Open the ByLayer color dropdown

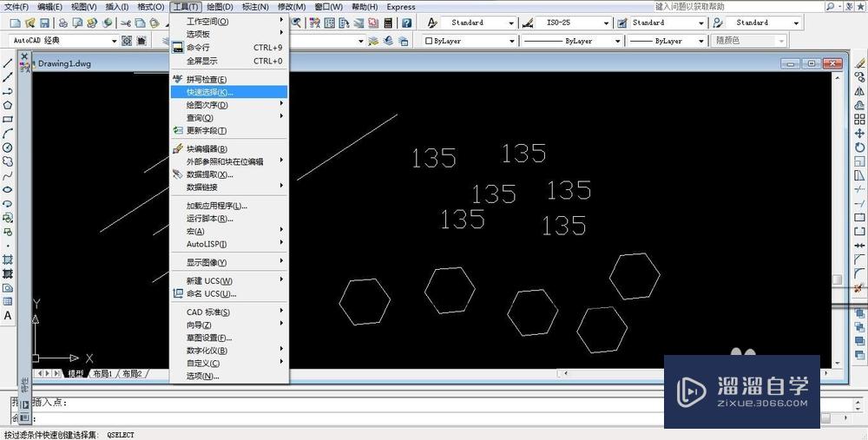[x=511, y=41]
